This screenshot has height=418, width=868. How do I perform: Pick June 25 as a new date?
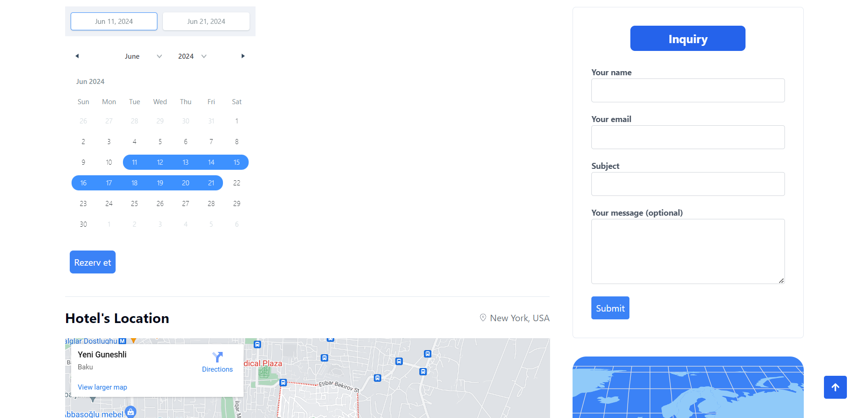[x=134, y=203]
